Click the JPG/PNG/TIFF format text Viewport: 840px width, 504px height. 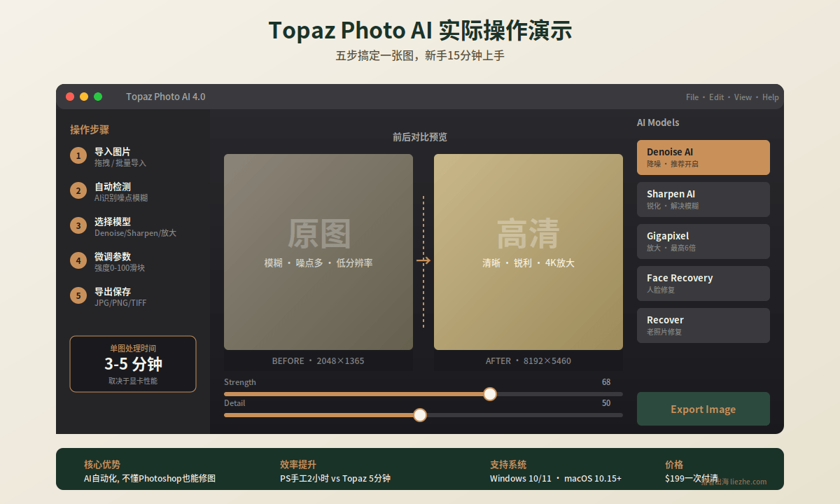tap(120, 303)
